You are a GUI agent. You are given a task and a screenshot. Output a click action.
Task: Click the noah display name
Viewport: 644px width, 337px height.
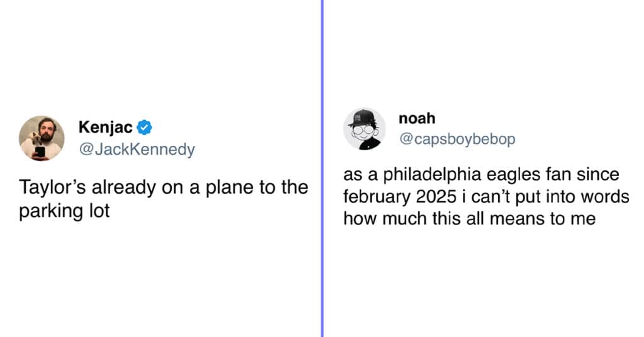417,118
